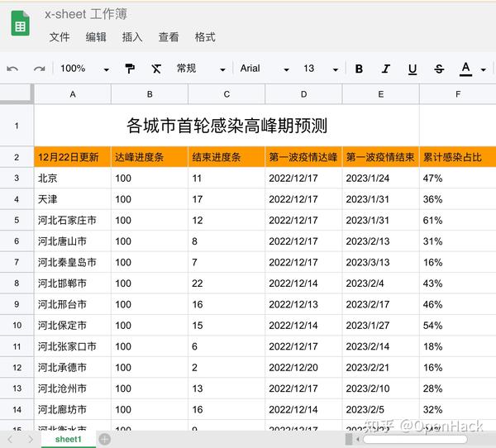Click the select-all corner cell
This screenshot has height=448, width=496.
[x=17, y=94]
